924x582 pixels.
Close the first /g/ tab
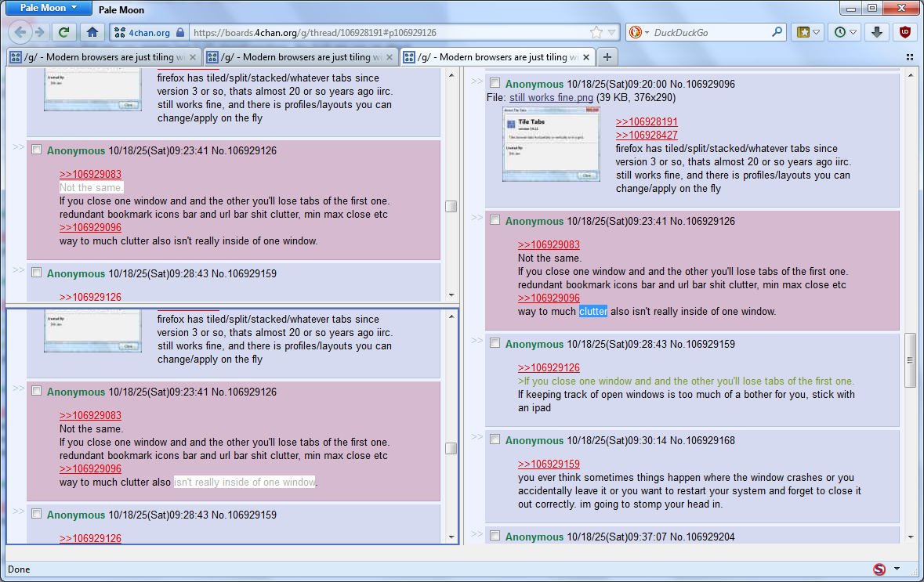193,57
